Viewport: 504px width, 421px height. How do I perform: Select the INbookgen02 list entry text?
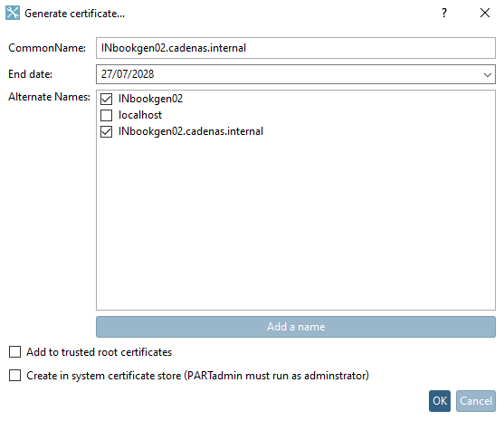(150, 99)
